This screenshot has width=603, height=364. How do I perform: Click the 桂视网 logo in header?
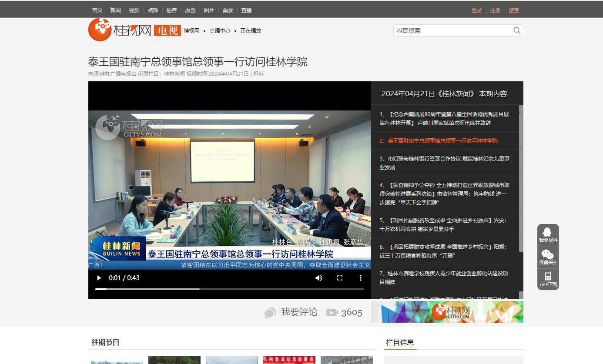click(120, 30)
